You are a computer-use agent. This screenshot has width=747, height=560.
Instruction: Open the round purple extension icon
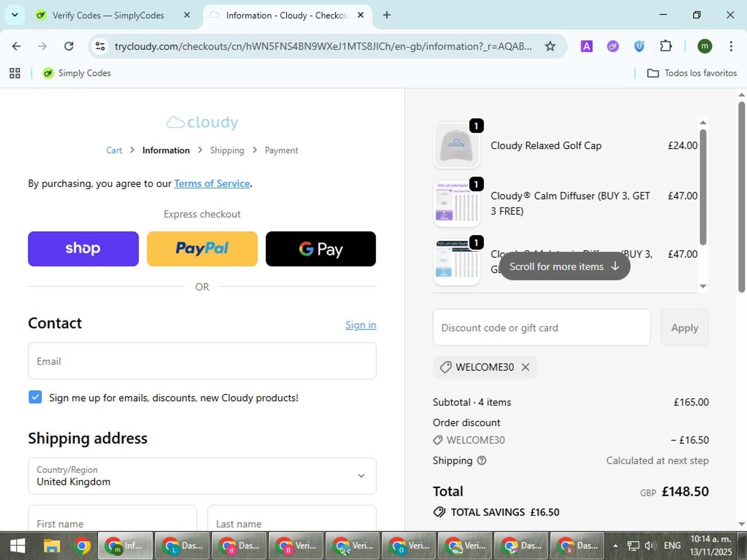pos(613,46)
